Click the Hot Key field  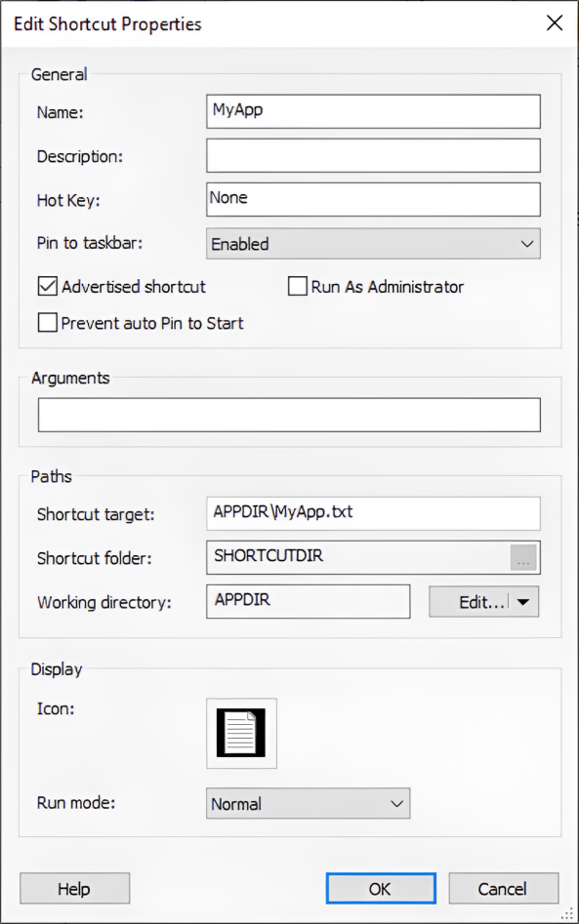[373, 199]
